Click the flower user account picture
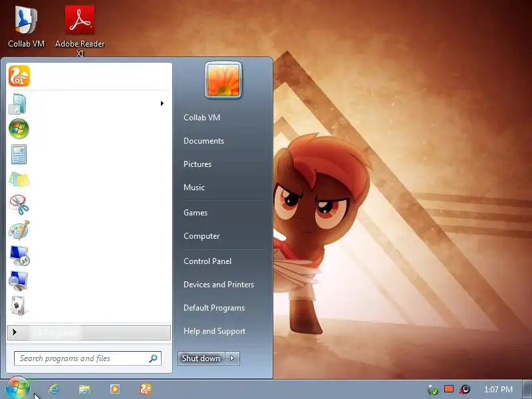 point(223,80)
